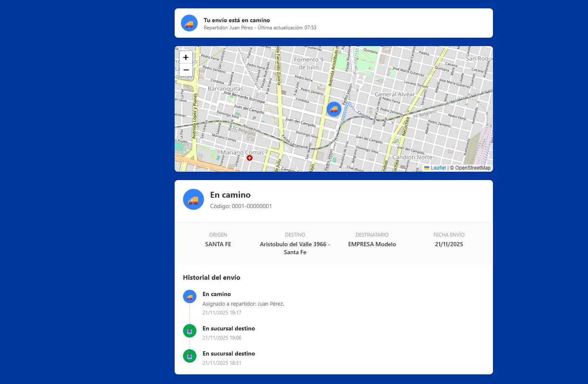The width and height of the screenshot is (588, 384).
Task: Open the Leaflet attribution link
Action: (x=438, y=168)
